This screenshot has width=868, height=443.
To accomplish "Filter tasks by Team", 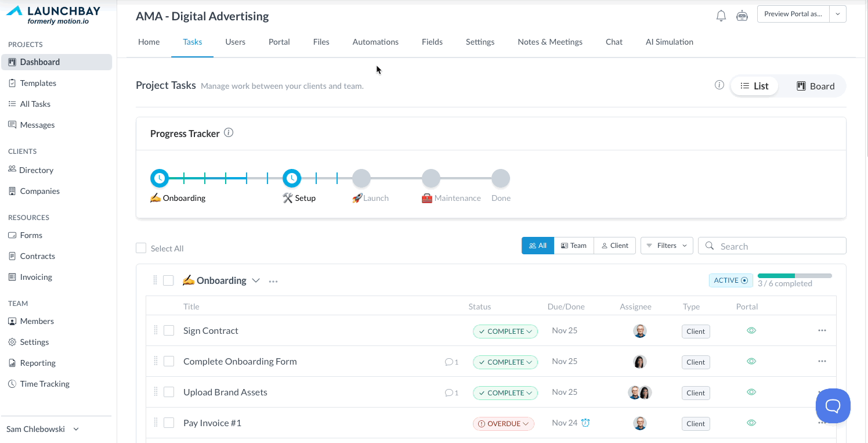I will pos(574,246).
